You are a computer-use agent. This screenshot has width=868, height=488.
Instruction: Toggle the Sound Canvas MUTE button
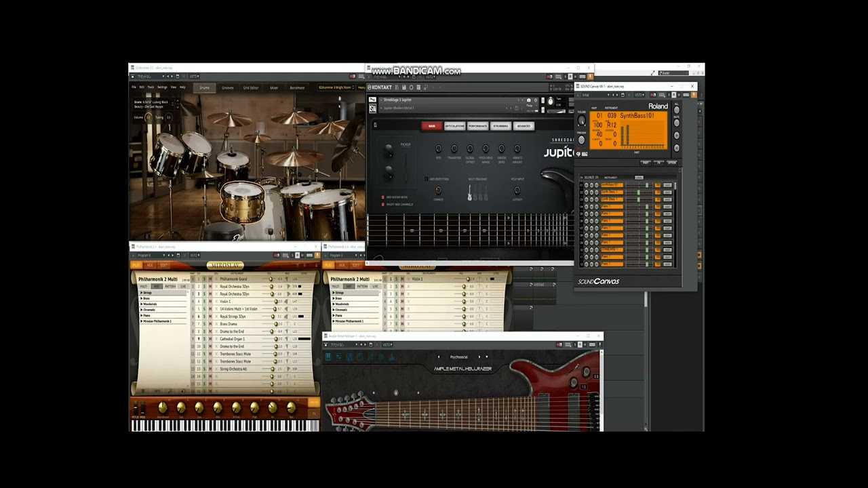(x=676, y=123)
